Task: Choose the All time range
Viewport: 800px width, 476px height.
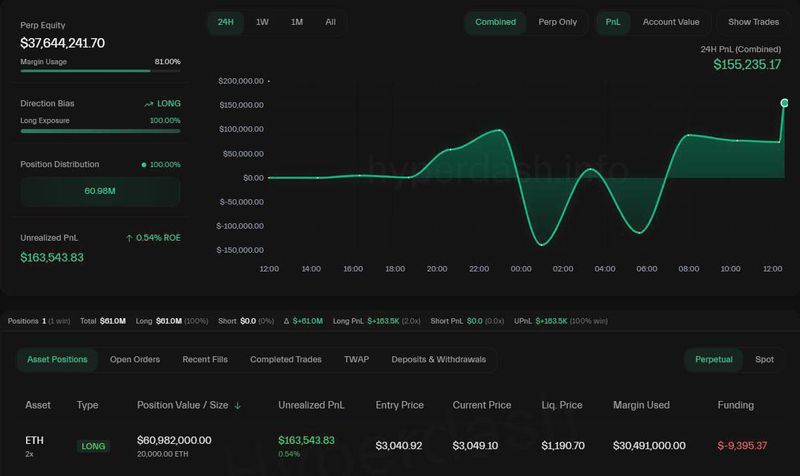Action: [330, 22]
